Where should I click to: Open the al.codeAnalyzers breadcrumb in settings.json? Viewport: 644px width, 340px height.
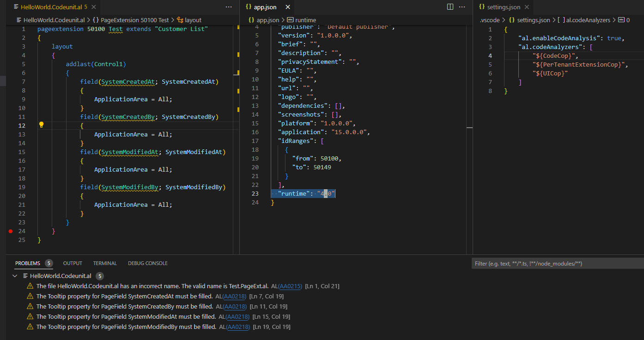pos(589,20)
